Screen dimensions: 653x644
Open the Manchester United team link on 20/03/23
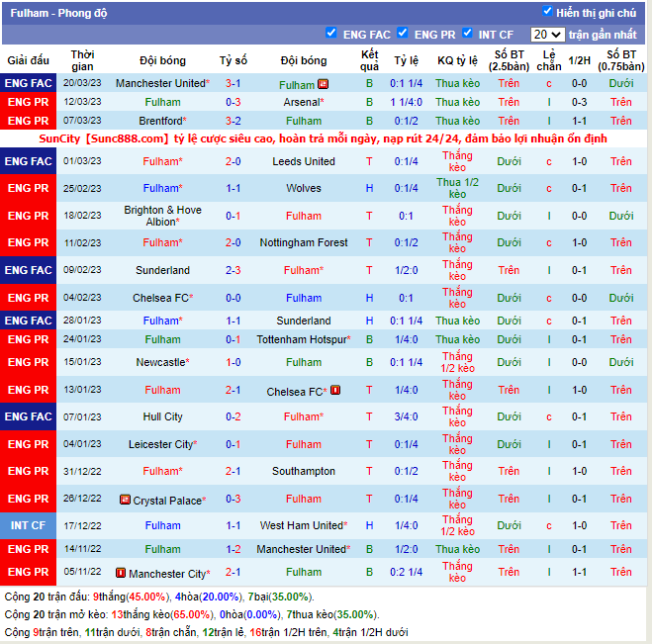159,84
